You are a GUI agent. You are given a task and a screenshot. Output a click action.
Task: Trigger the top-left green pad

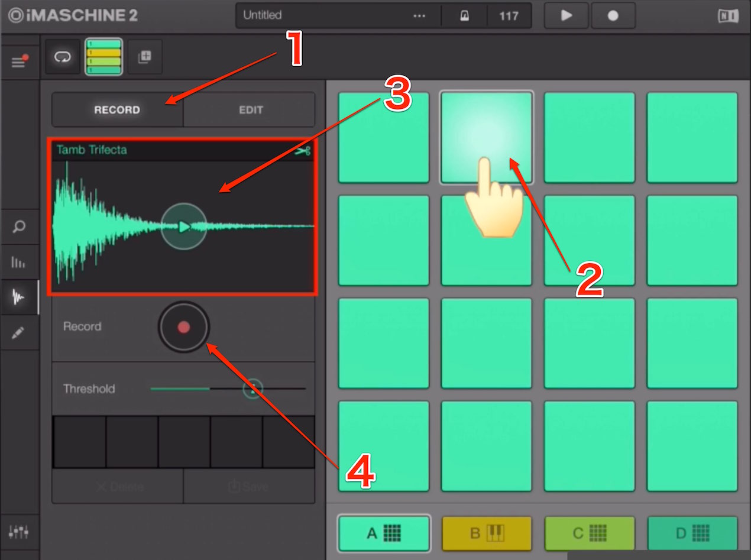tap(384, 137)
